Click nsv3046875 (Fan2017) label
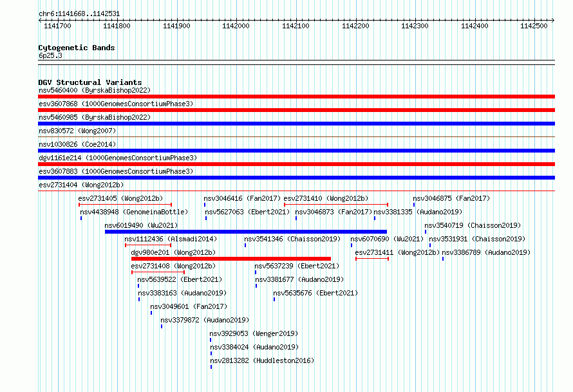The image size is (573, 392). click(x=451, y=198)
